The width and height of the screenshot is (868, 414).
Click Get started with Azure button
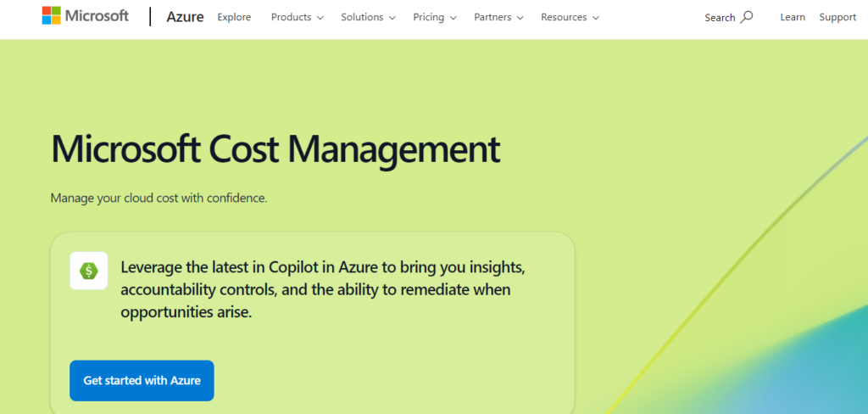click(x=142, y=381)
